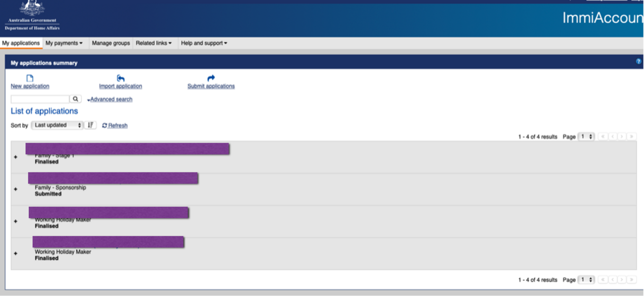Screen dimensions: 644x296
Task: Open the Help and support menu
Action: pyautogui.click(x=204, y=43)
